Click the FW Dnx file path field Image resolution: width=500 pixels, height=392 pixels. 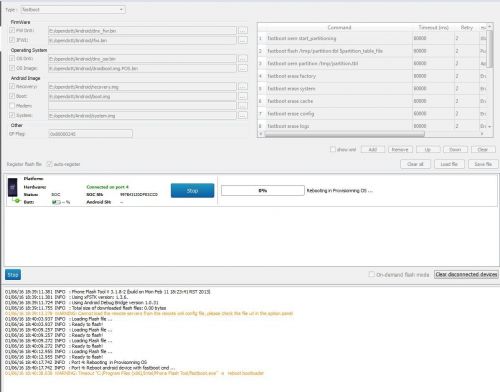(142, 31)
